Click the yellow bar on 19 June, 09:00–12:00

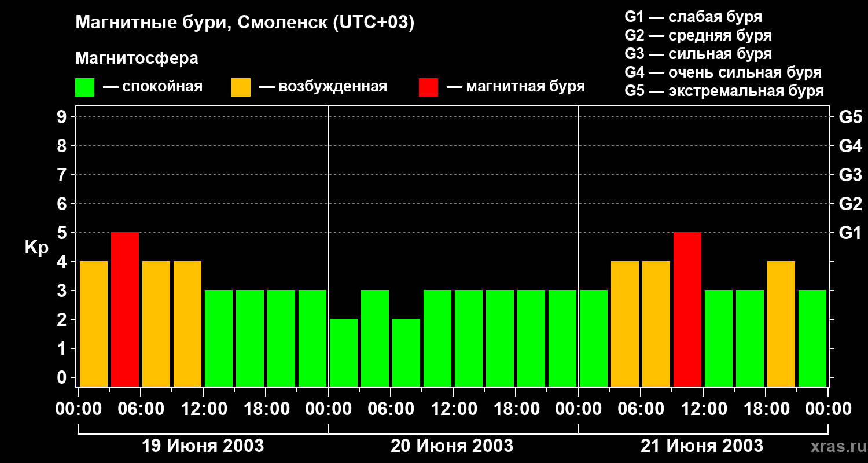(x=187, y=324)
